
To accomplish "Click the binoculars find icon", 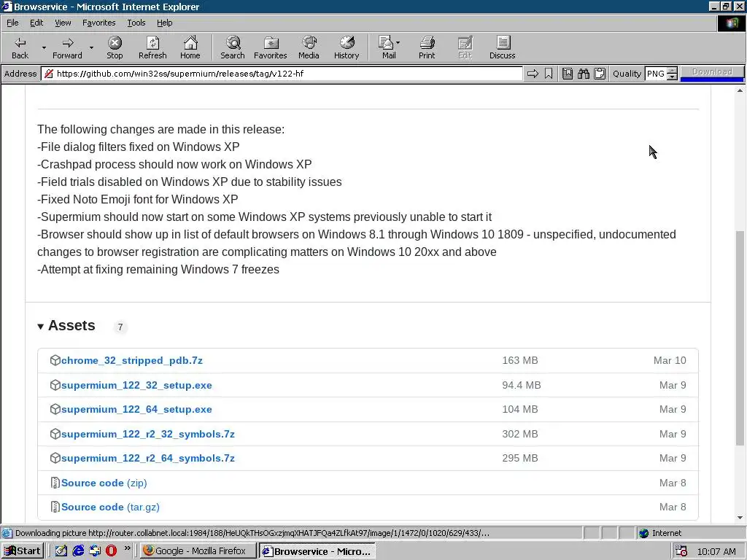I will pos(584,74).
